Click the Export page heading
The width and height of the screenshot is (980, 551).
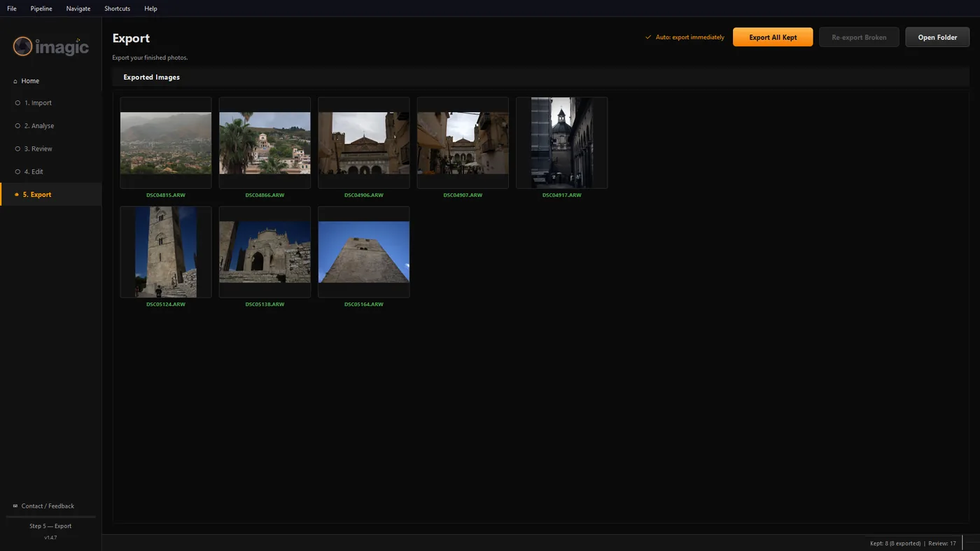click(x=131, y=39)
